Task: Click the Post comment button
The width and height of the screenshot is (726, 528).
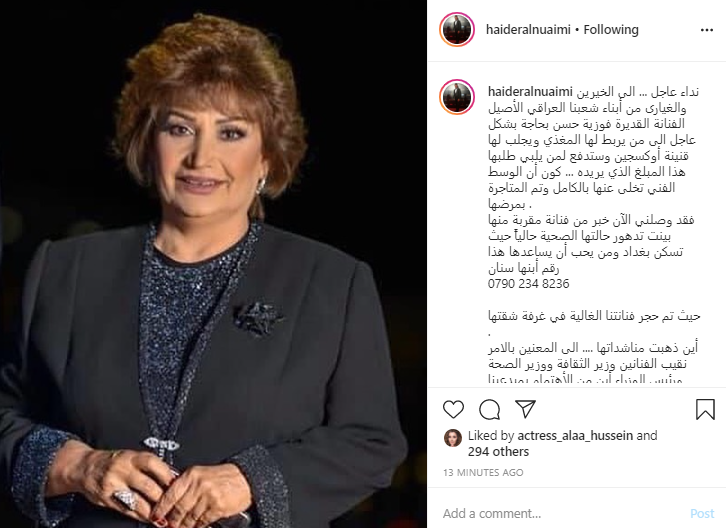Action: tap(702, 513)
